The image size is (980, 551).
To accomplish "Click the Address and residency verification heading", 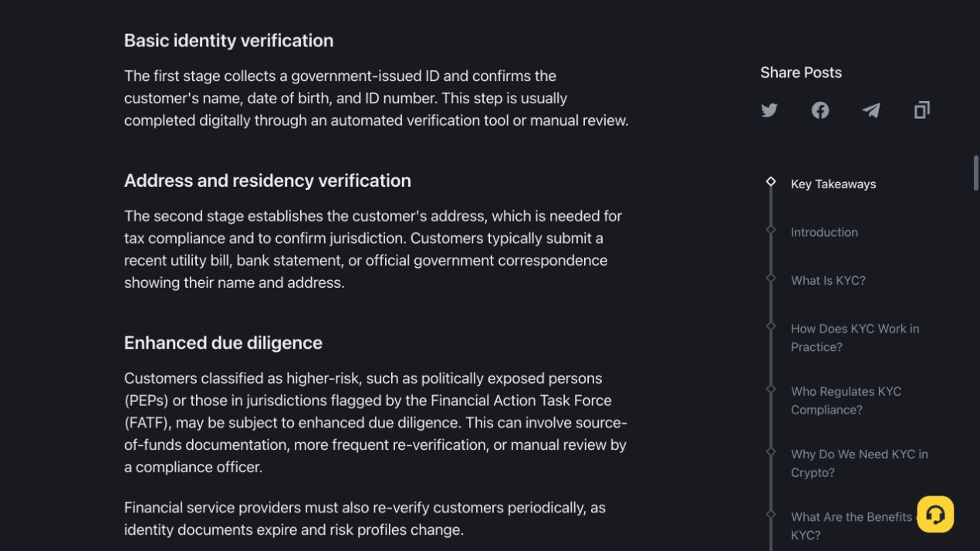I will coord(267,180).
